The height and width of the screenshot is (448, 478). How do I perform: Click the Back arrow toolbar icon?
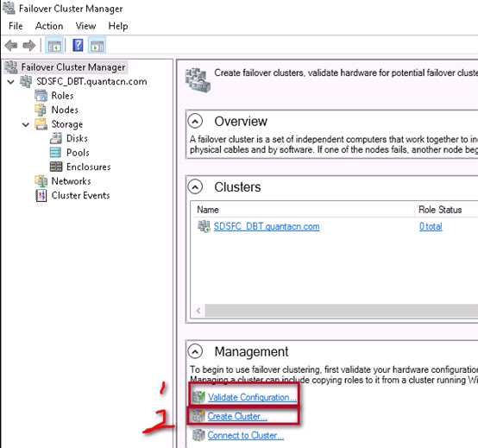coord(11,46)
